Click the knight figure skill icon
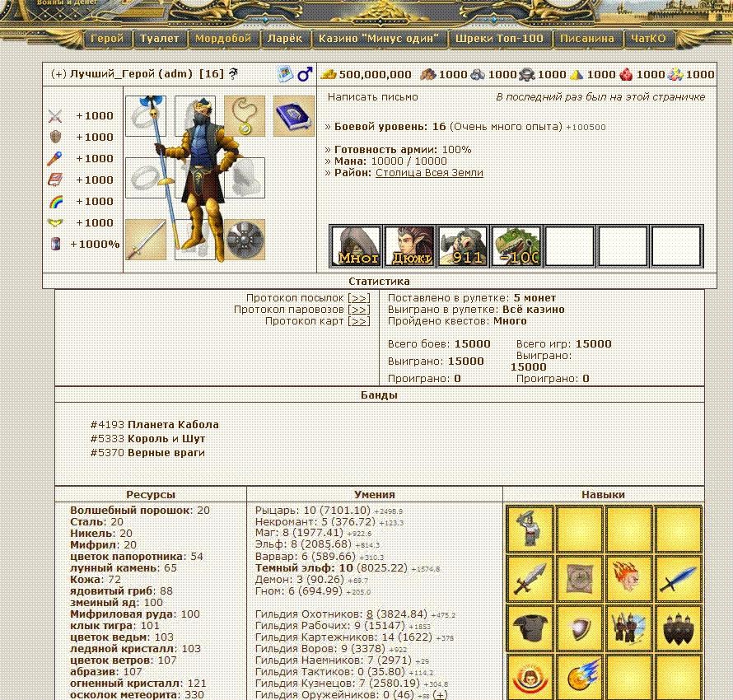The height and width of the screenshot is (700, 733). tap(530, 528)
